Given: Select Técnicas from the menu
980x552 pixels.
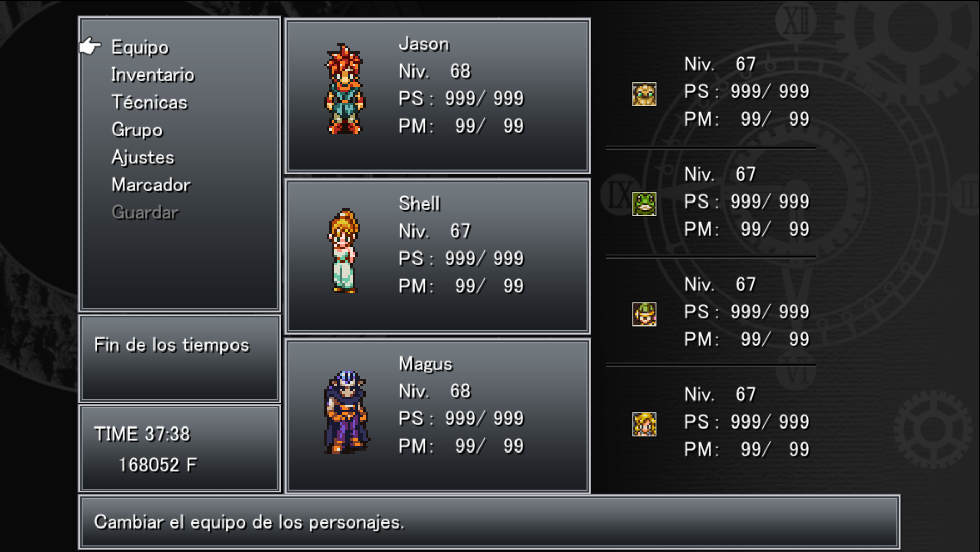Looking at the screenshot, I should coord(149,102).
